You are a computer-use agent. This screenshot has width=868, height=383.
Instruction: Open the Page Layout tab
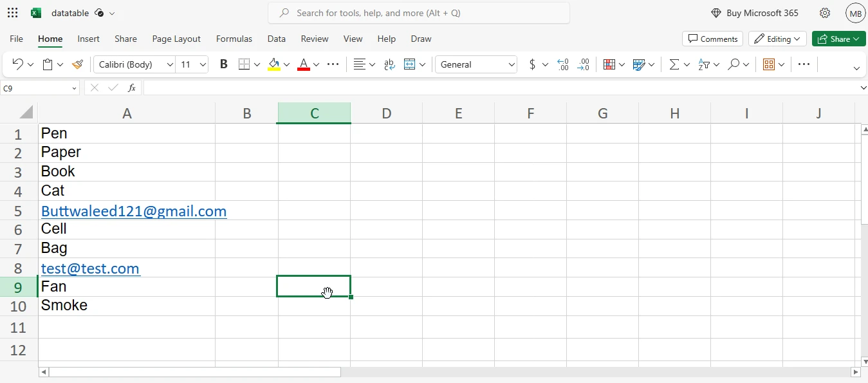176,39
